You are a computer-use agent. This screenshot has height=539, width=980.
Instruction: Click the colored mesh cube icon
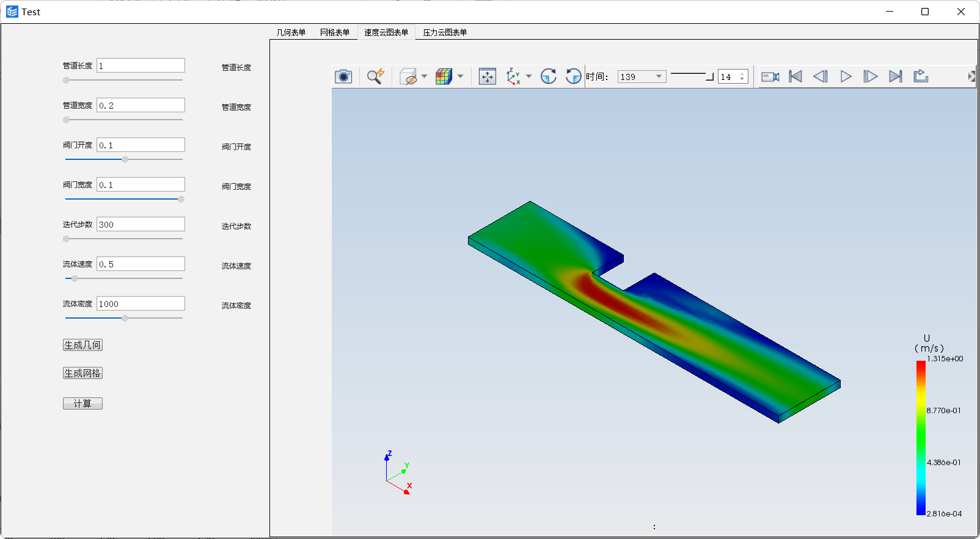click(x=444, y=76)
